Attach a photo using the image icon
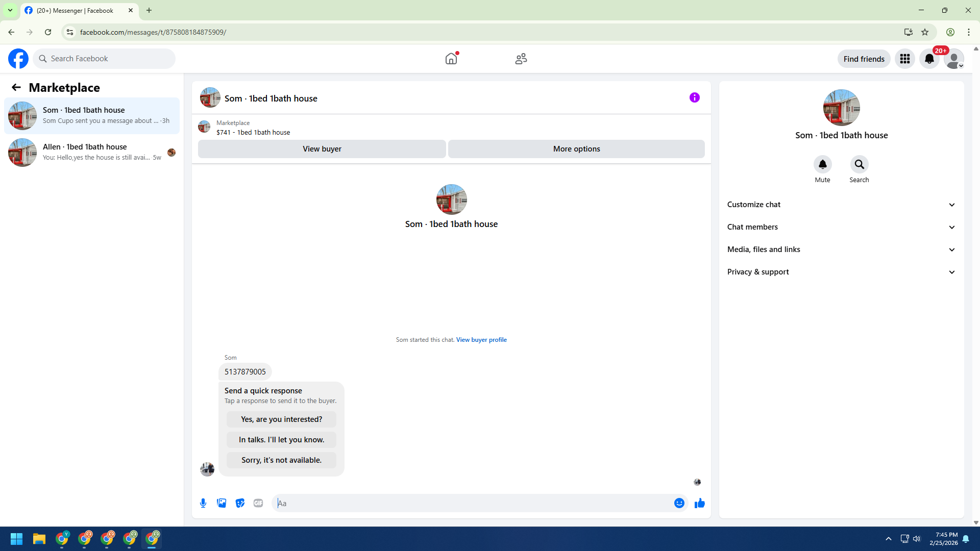The image size is (980, 551). point(222,503)
